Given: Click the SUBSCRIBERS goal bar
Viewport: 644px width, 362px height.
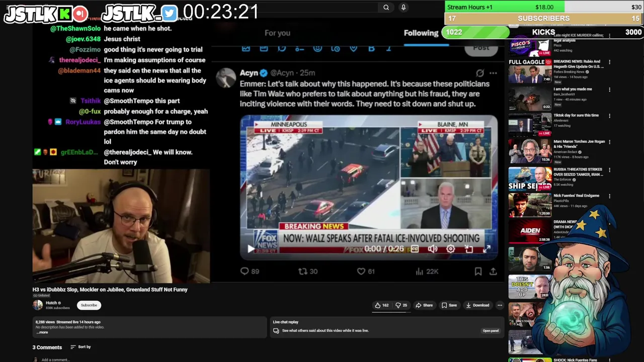Looking at the screenshot, I should point(543,18).
